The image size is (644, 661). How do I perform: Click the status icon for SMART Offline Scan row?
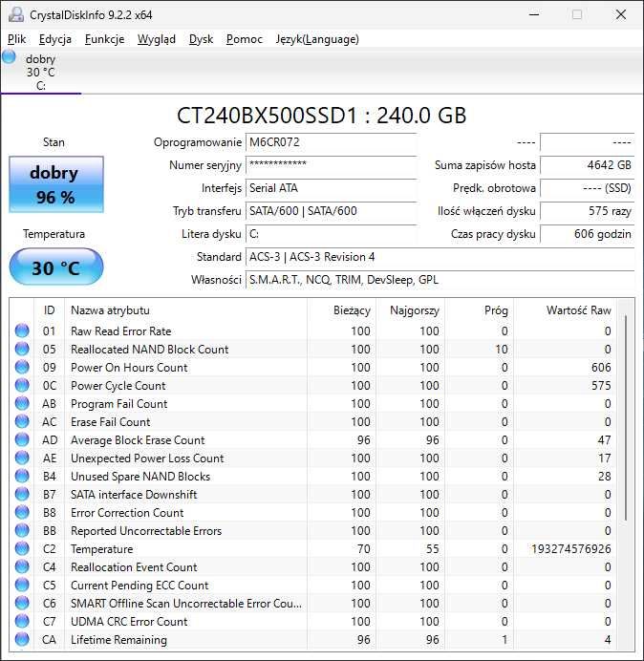(22, 603)
